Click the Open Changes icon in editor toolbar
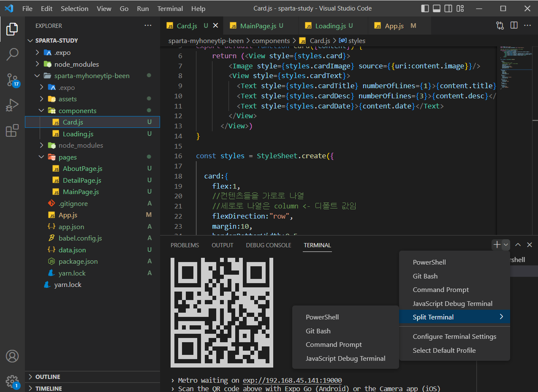This screenshot has height=392, width=538. point(500,26)
